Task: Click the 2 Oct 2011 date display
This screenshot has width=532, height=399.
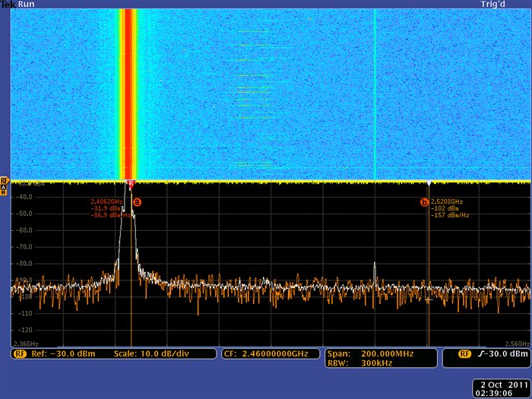Action: (x=504, y=385)
